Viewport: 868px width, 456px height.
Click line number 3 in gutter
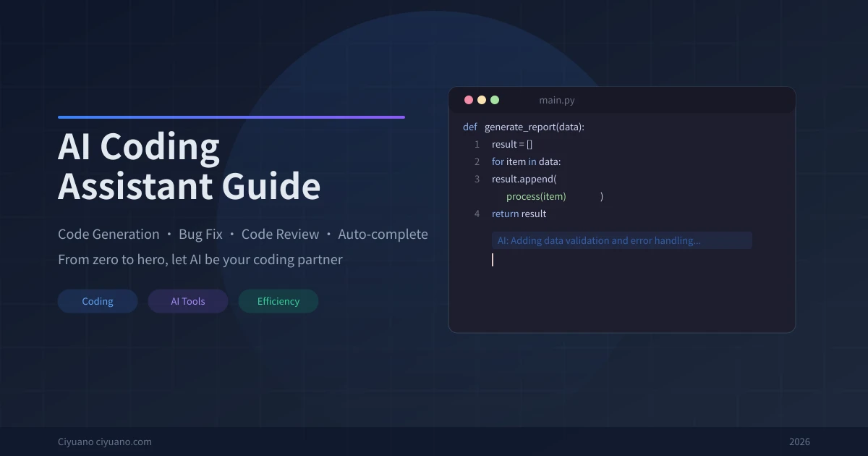click(477, 179)
